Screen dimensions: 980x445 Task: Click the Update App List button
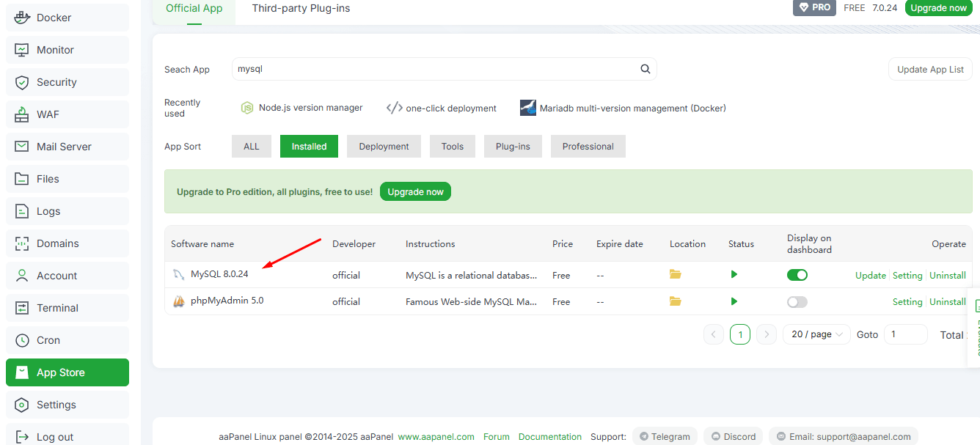coord(930,69)
